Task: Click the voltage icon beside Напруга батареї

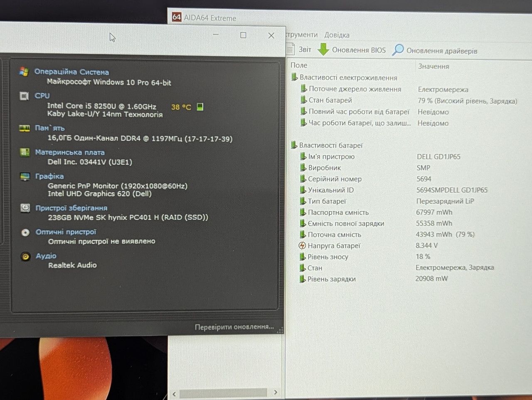Action: click(303, 245)
